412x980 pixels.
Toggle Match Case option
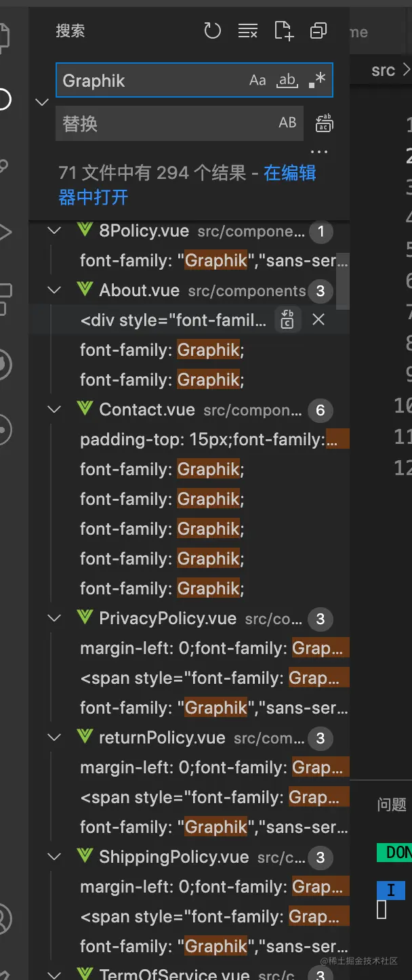point(257,81)
